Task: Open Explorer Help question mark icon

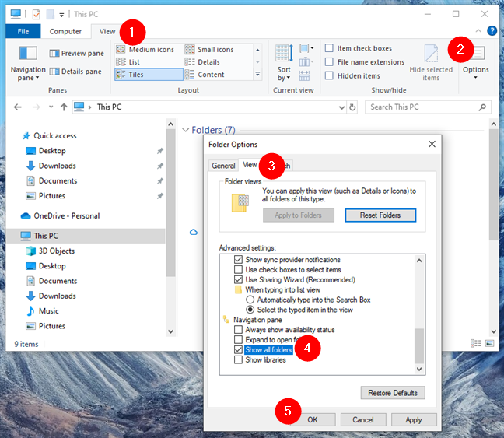Action: (492, 31)
